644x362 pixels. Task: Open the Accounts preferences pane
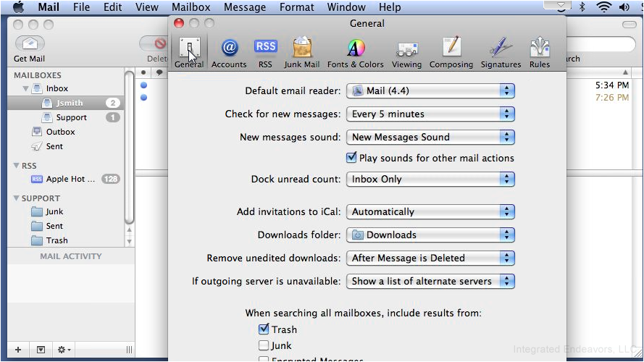pos(229,54)
